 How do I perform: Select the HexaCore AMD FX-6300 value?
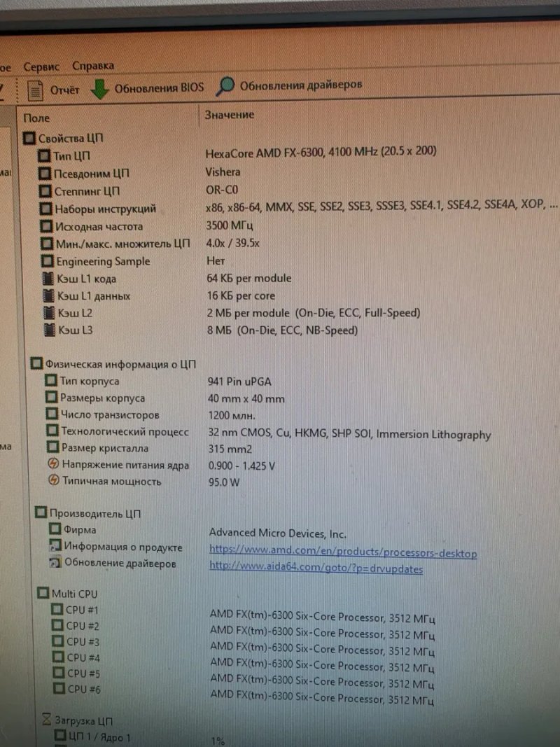pyautogui.click(x=321, y=152)
